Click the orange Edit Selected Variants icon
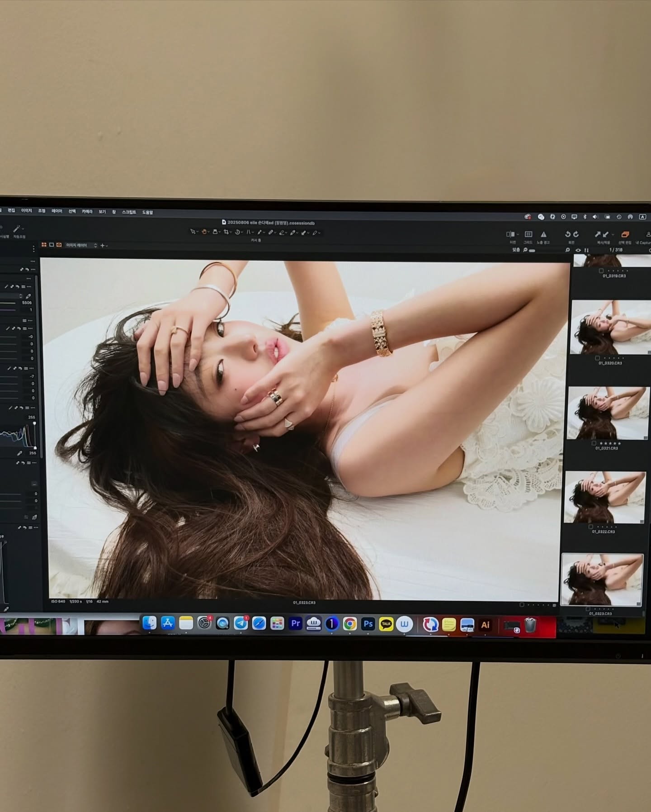The image size is (651, 812). pyautogui.click(x=625, y=234)
